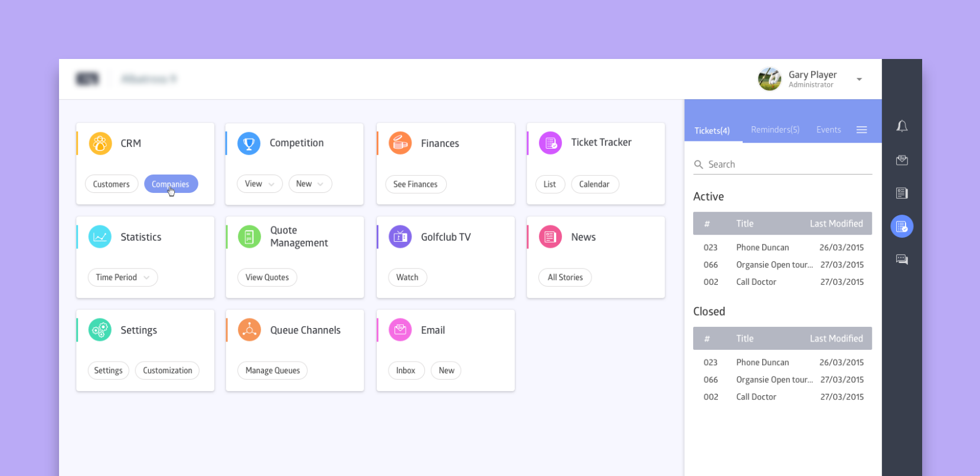Switch to Reminders(5) tab

click(775, 130)
